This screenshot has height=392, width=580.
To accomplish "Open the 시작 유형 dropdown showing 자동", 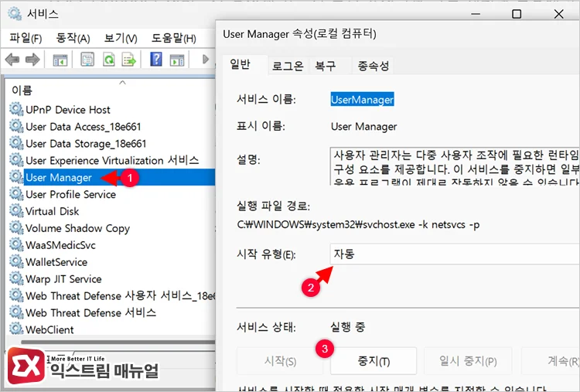I will tap(455, 254).
